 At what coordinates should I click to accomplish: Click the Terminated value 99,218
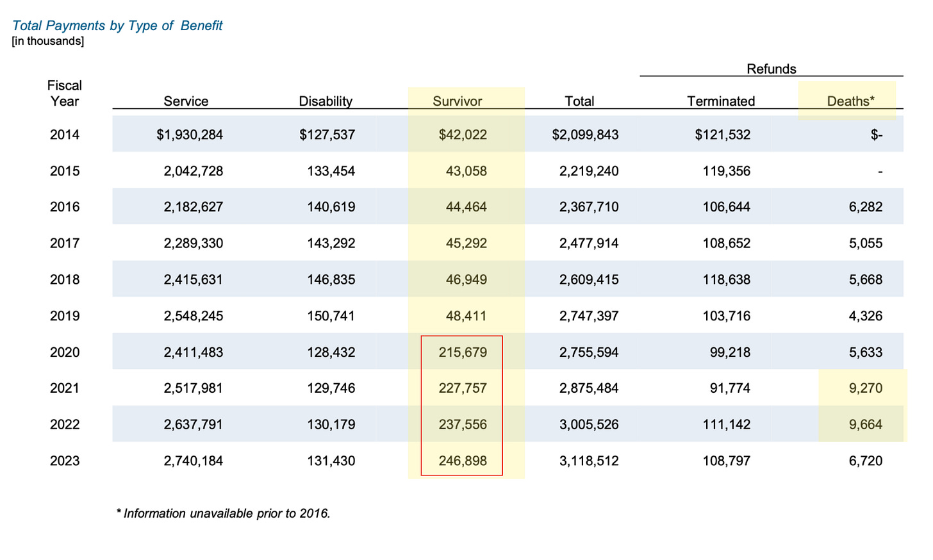pyautogui.click(x=730, y=352)
